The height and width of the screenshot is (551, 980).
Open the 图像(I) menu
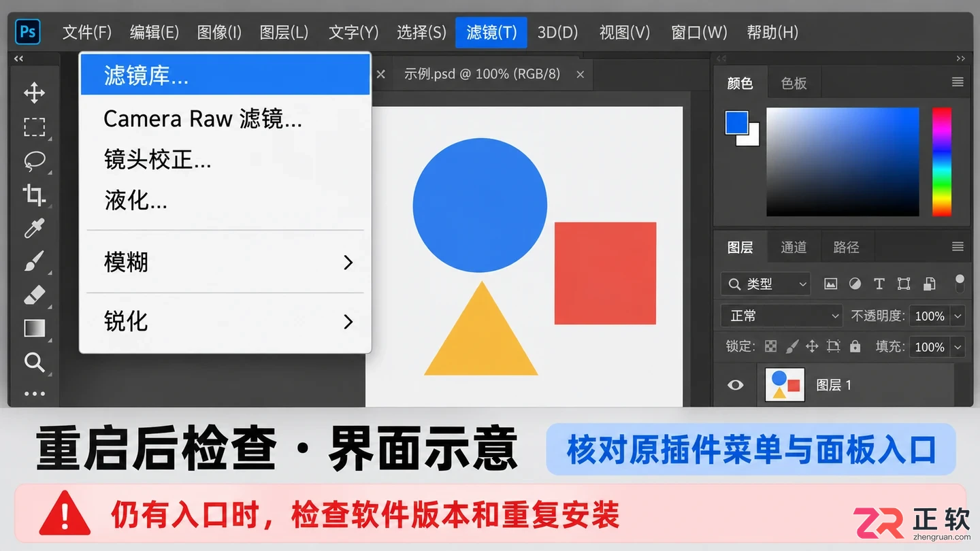click(219, 32)
